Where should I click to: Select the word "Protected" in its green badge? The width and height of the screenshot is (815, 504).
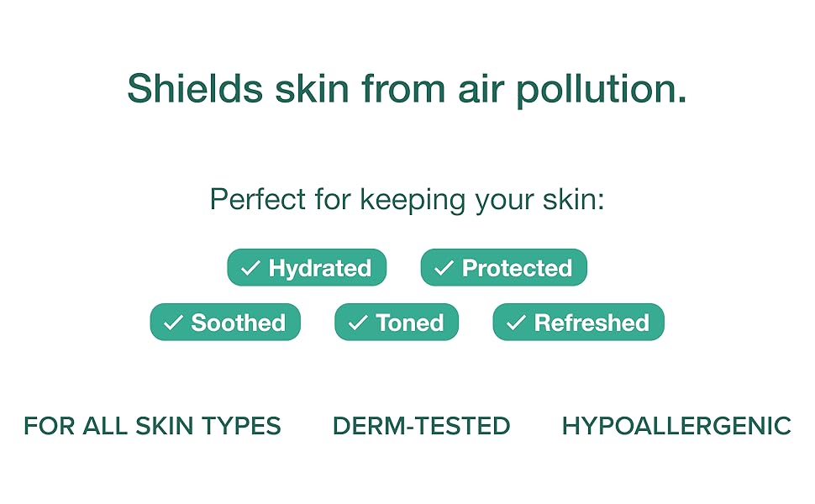(x=517, y=268)
